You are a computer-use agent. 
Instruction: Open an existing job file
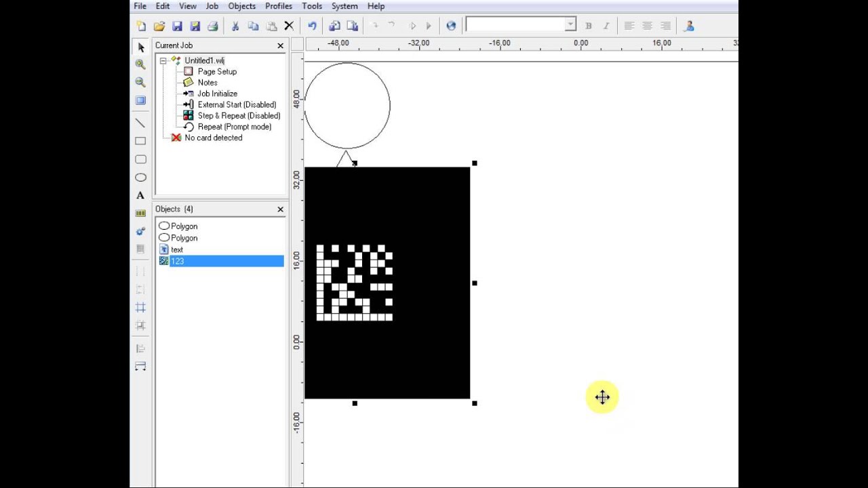159,26
